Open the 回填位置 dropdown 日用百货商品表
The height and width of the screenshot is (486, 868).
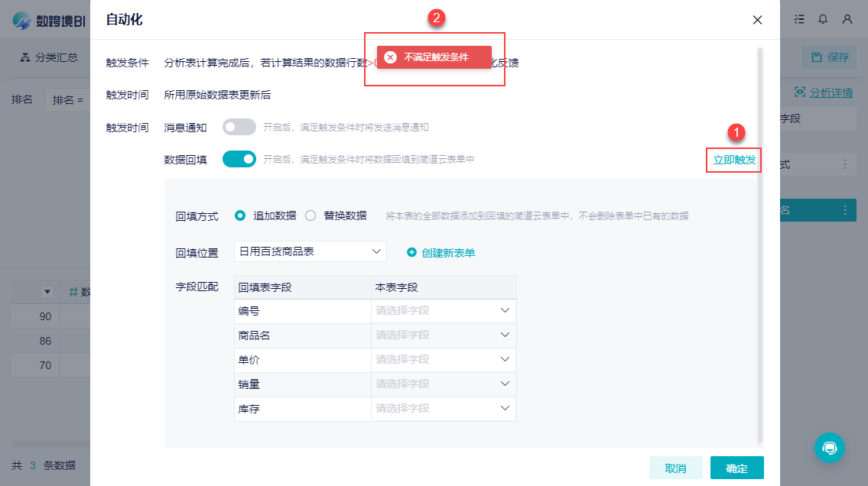click(310, 251)
